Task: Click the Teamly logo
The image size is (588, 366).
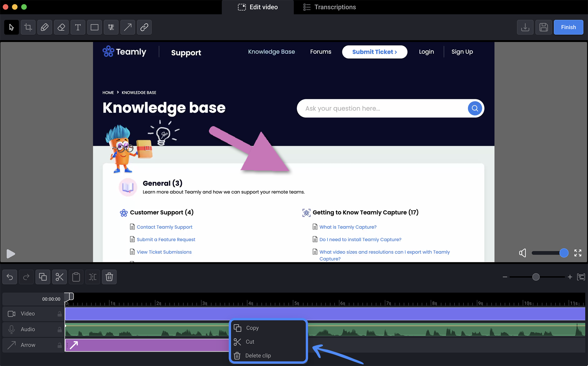Action: pos(124,52)
